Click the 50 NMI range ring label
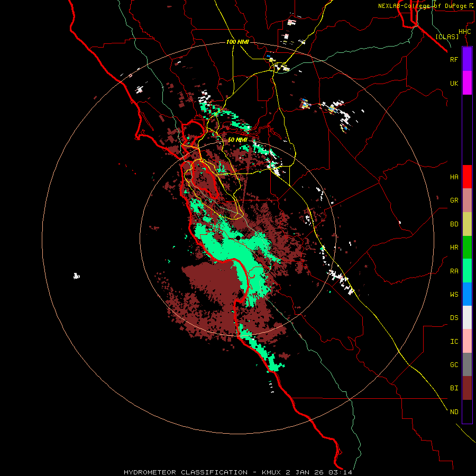Screen dimensions: 476x476 (x=237, y=140)
